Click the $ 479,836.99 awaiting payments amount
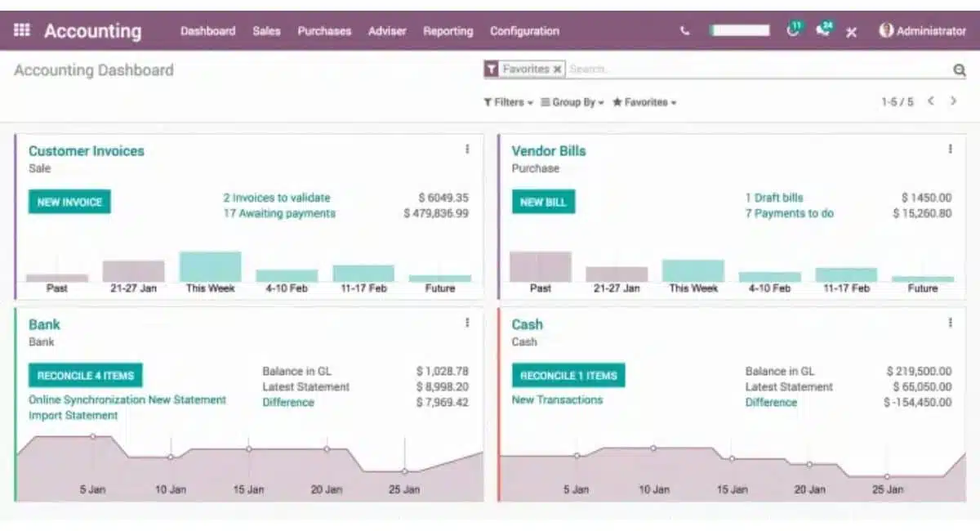This screenshot has height=531, width=980. click(x=436, y=213)
